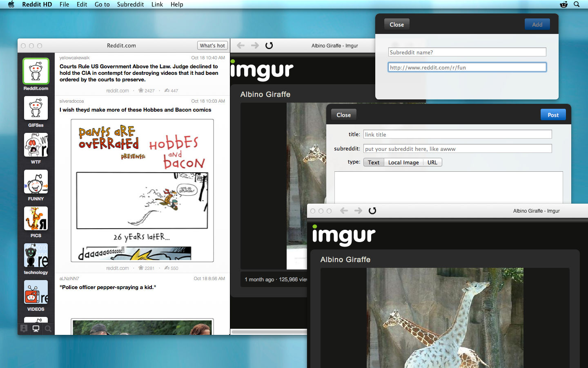Click the Add button in subreddit dialog
This screenshot has height=368, width=588.
coord(537,25)
